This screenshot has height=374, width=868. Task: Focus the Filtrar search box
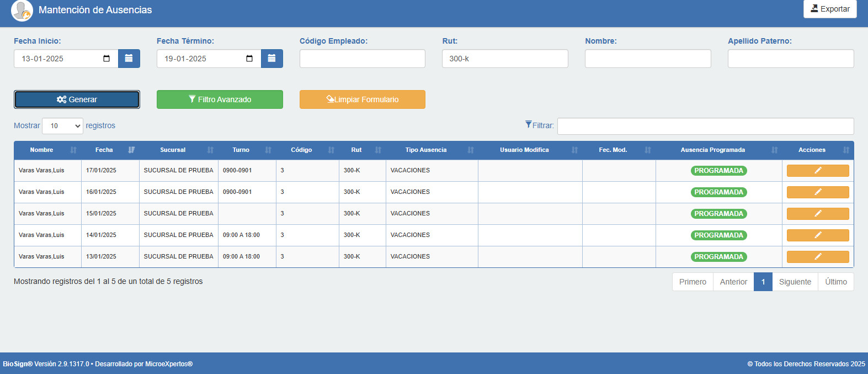(x=706, y=126)
